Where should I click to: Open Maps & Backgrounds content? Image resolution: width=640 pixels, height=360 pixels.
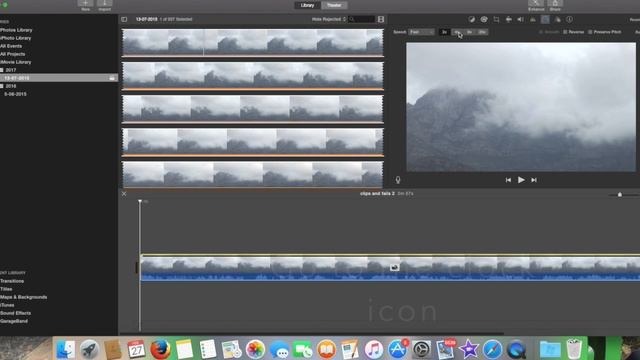coord(23,297)
